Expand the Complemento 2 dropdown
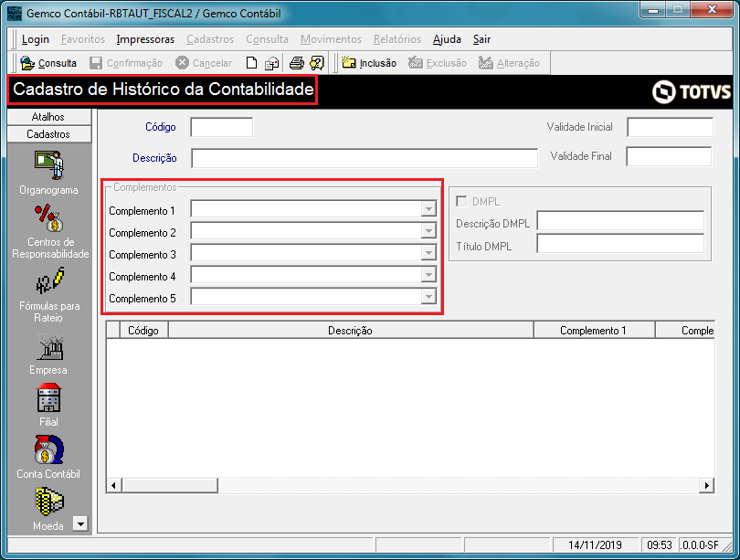The width and height of the screenshot is (740, 560). click(428, 231)
